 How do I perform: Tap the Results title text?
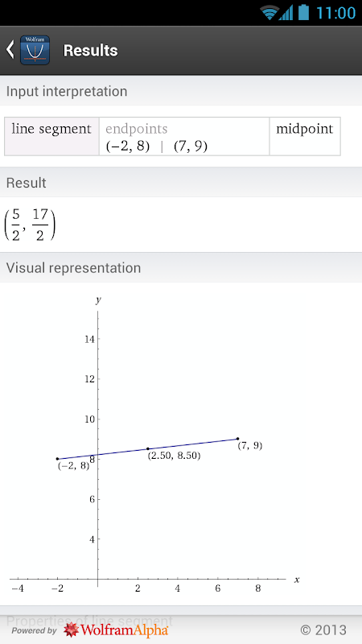pos(90,50)
